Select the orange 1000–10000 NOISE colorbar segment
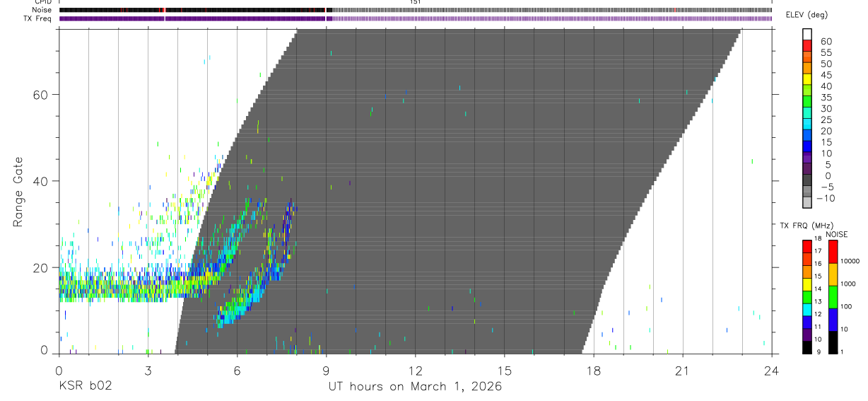Screen dimensions: 868x401 (833, 274)
